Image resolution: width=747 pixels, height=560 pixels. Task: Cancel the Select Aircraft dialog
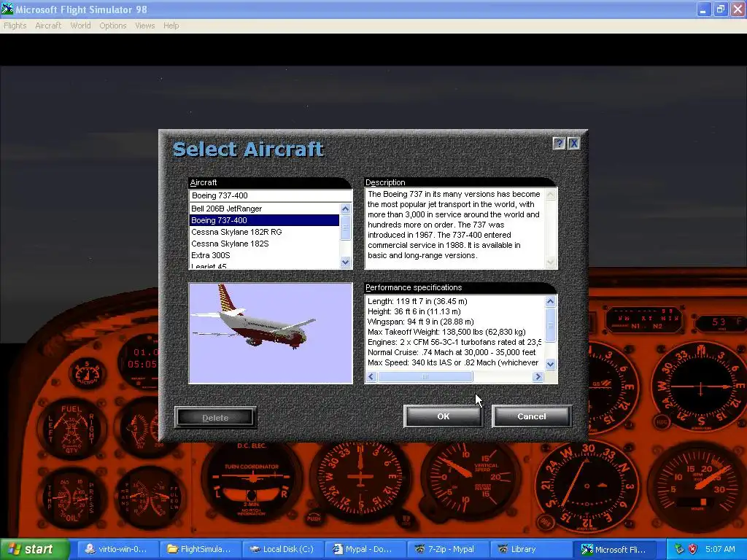532,416
